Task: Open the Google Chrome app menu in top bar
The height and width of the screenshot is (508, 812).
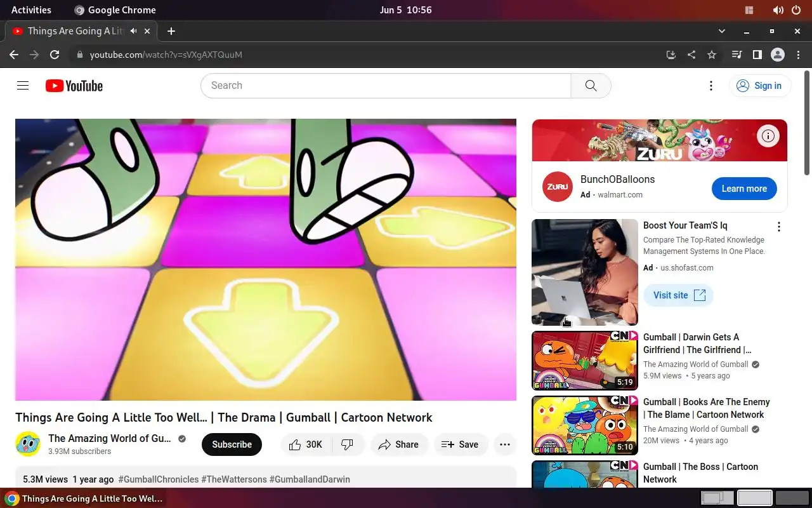Action: [115, 10]
